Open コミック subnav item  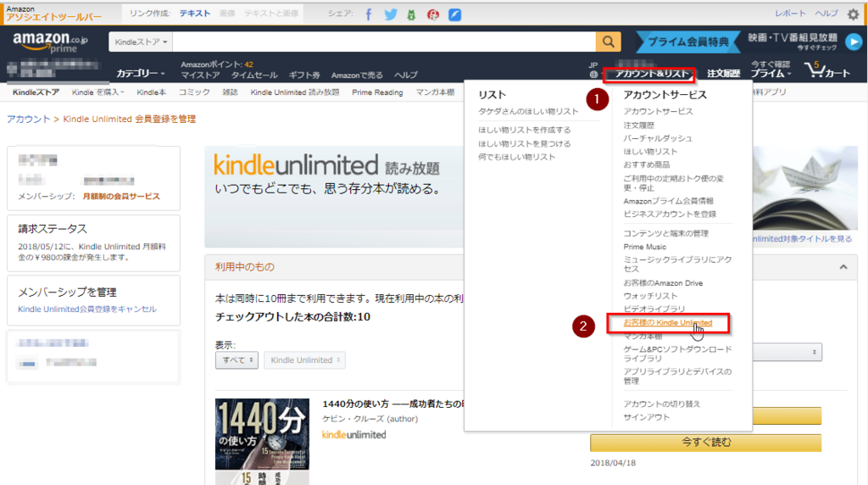tap(194, 92)
